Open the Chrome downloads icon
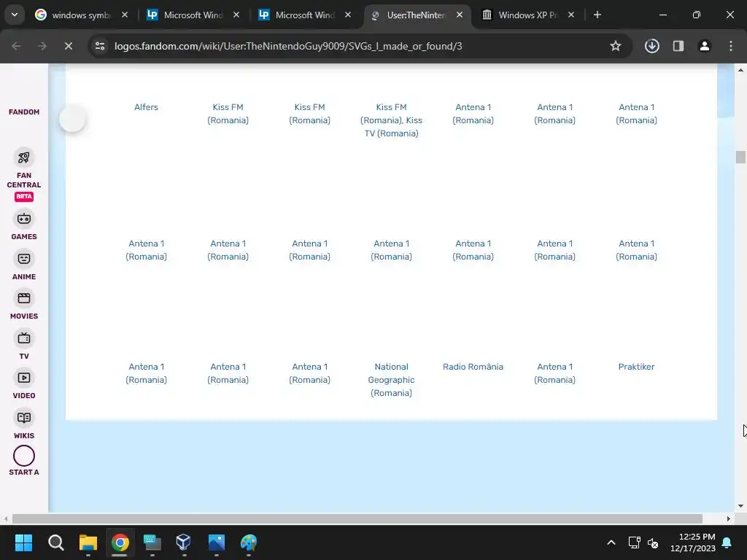This screenshot has width=747, height=560. coord(651,46)
